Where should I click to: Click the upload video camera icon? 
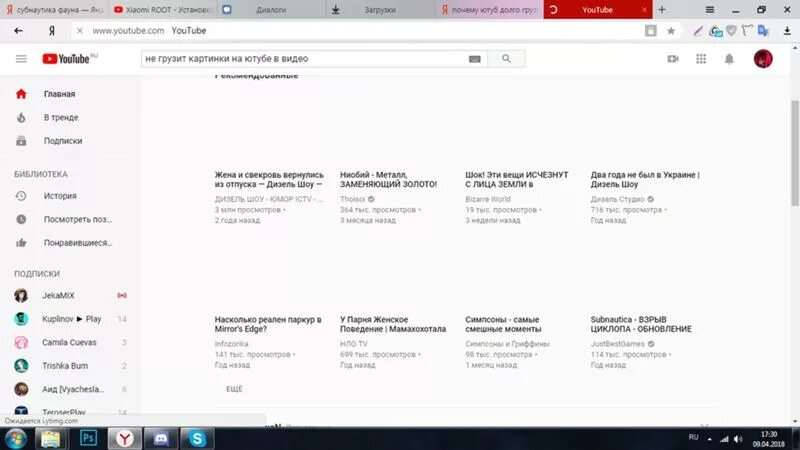point(673,59)
